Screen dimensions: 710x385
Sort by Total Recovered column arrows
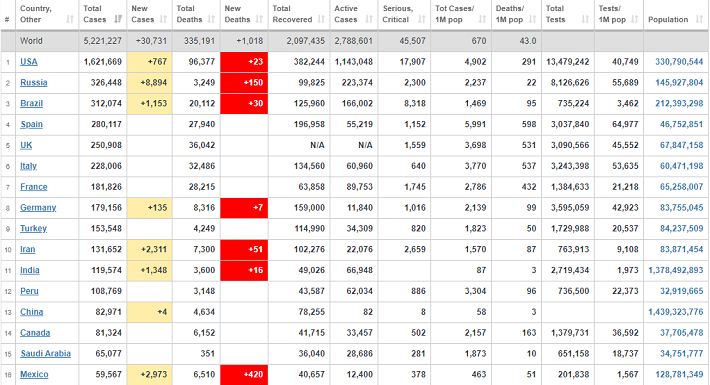pyautogui.click(x=321, y=19)
